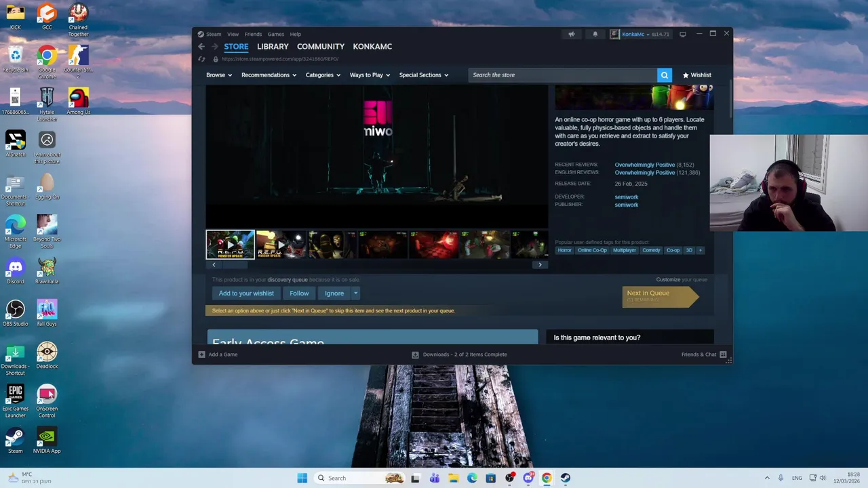Open the Windows Start button

point(302,478)
